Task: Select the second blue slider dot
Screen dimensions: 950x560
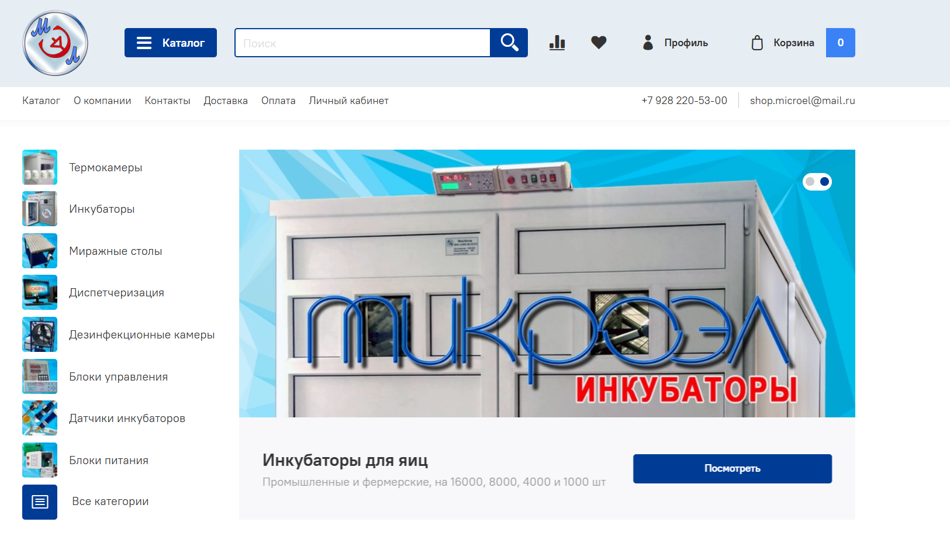Action: tap(824, 182)
